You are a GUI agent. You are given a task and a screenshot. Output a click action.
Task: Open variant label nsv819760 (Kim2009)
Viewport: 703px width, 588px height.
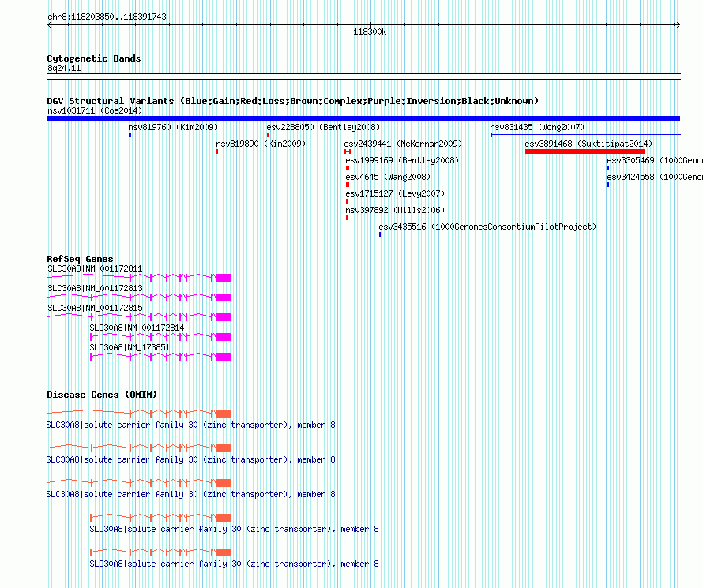(x=173, y=127)
